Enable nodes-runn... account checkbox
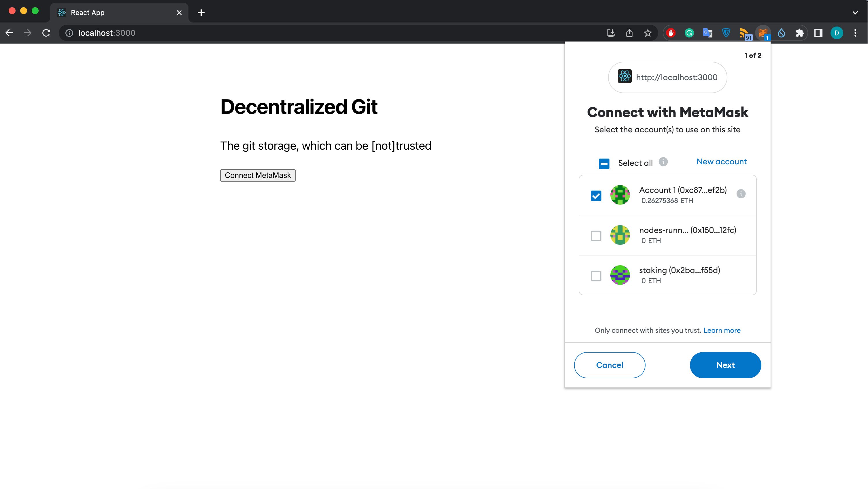 [596, 235]
